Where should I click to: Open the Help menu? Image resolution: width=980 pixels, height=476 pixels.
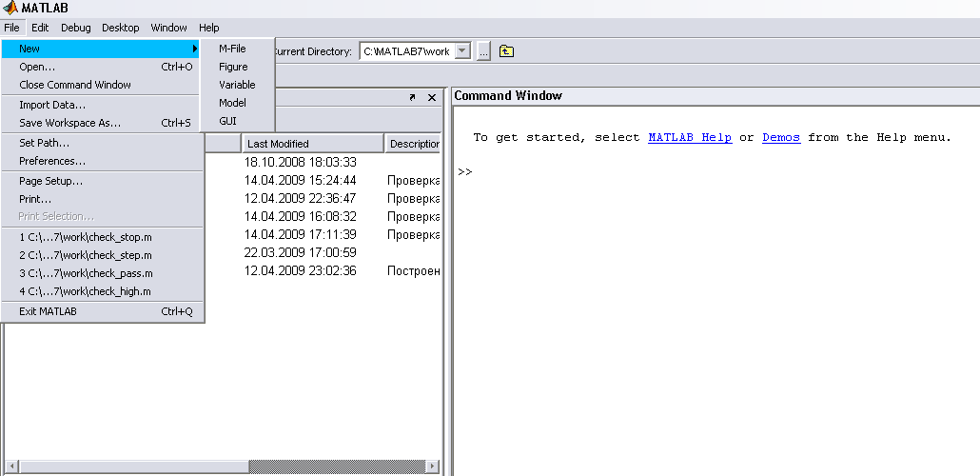pos(208,28)
